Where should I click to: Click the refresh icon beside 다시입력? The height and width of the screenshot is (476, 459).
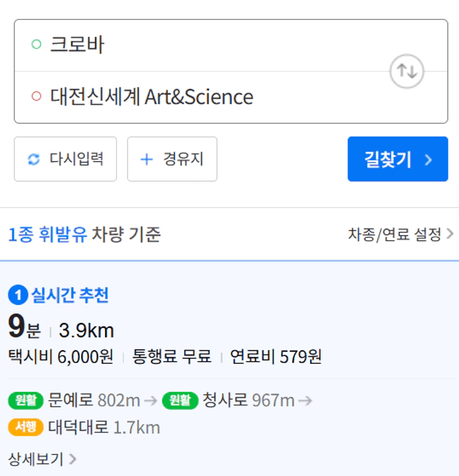tap(34, 160)
